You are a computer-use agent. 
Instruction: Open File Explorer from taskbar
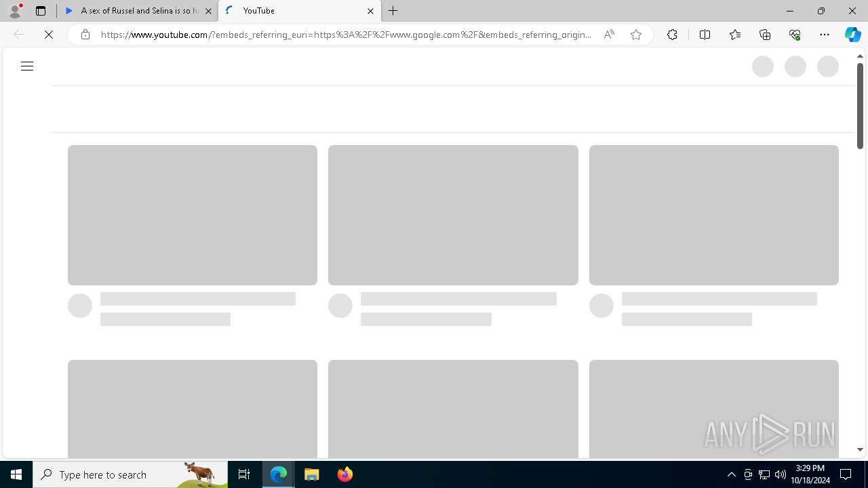[312, 474]
